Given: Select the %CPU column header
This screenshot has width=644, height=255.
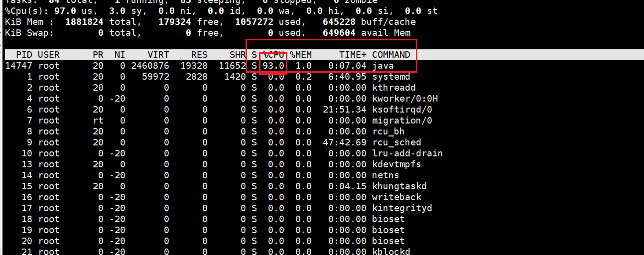Looking at the screenshot, I should [273, 55].
